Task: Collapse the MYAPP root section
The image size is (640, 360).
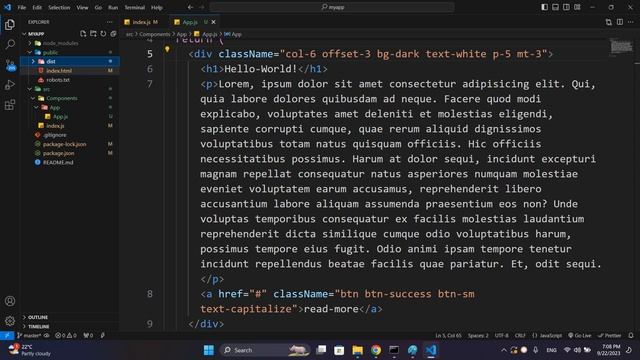Action: click(24, 34)
